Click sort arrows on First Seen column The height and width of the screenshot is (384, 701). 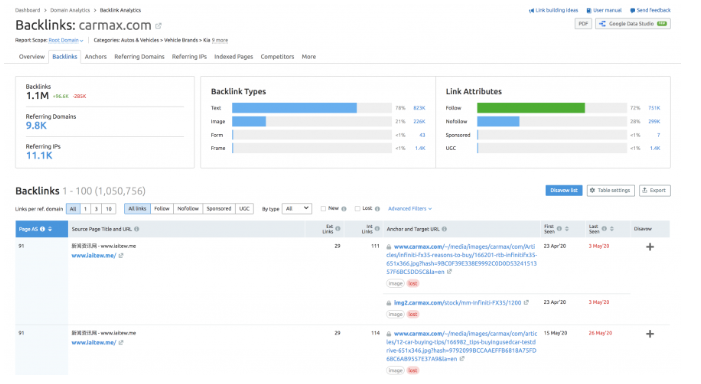point(567,229)
